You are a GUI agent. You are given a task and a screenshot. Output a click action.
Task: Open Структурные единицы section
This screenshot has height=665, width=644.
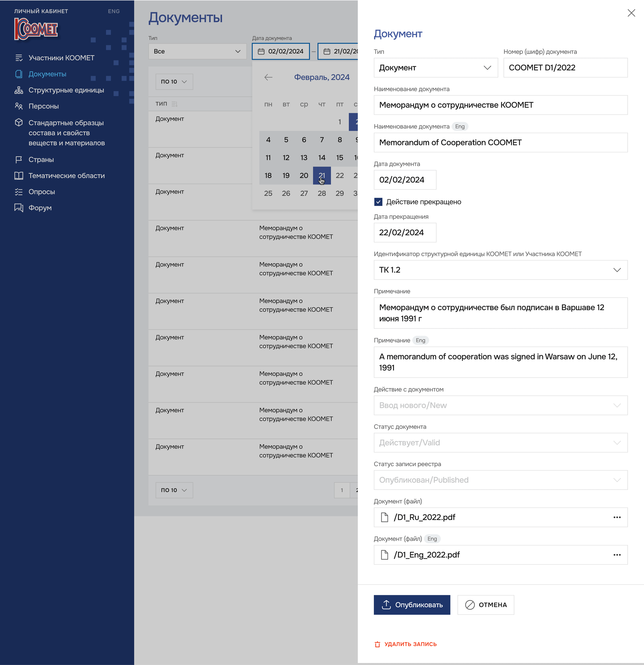66,90
